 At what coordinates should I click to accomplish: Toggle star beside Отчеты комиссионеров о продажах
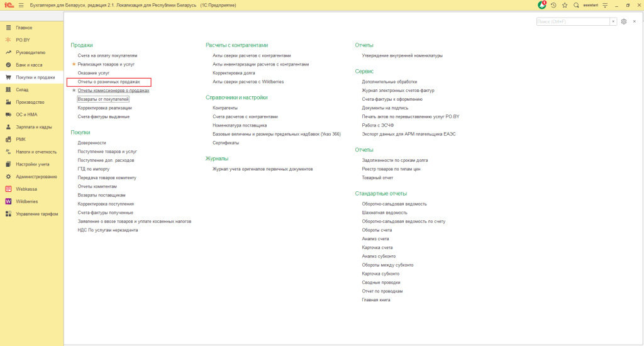[74, 91]
